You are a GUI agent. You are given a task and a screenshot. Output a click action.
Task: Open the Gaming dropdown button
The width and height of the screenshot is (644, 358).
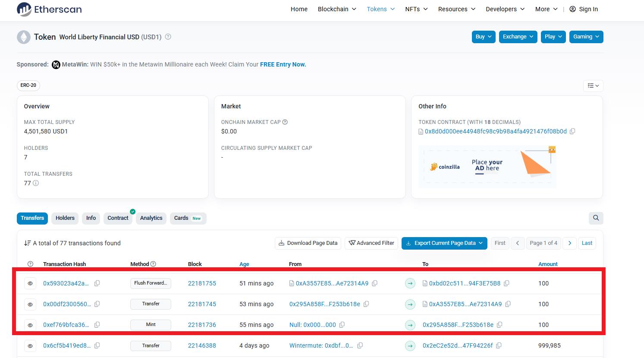[x=586, y=37]
